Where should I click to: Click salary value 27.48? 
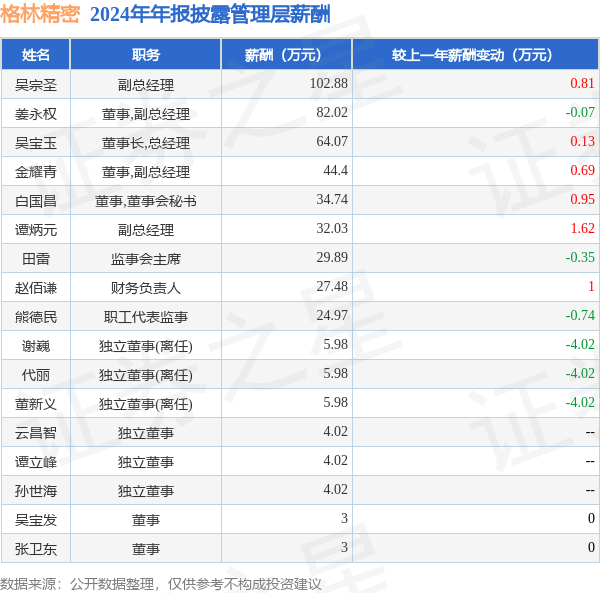click(332, 287)
